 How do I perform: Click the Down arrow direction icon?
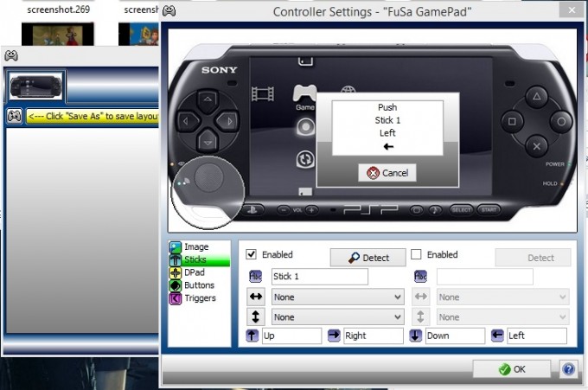(416, 336)
